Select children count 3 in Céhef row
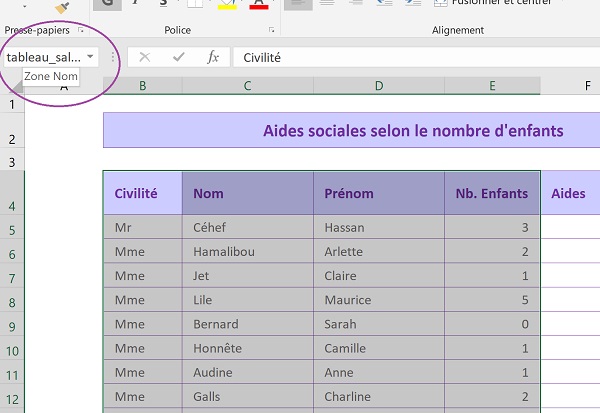 [492, 227]
